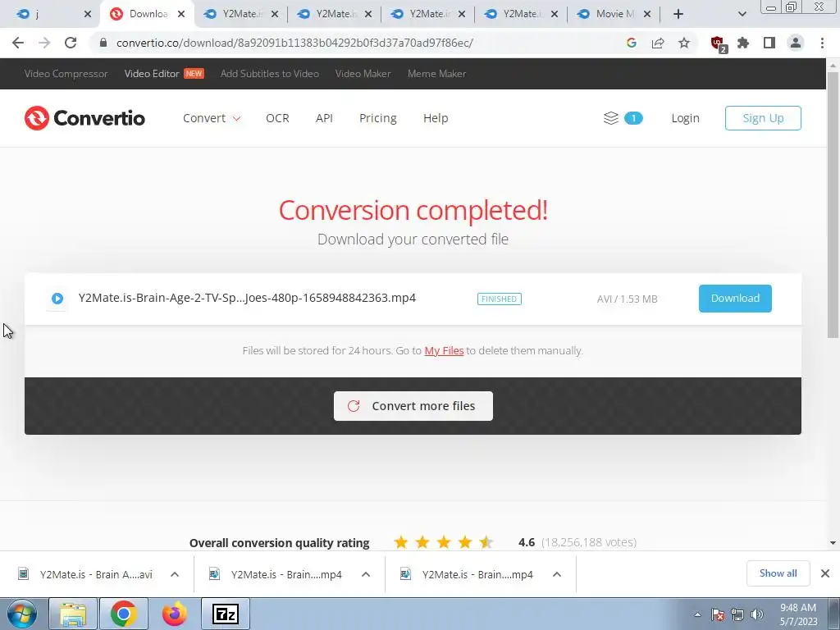Click the Login link
The width and height of the screenshot is (840, 630).
click(685, 118)
